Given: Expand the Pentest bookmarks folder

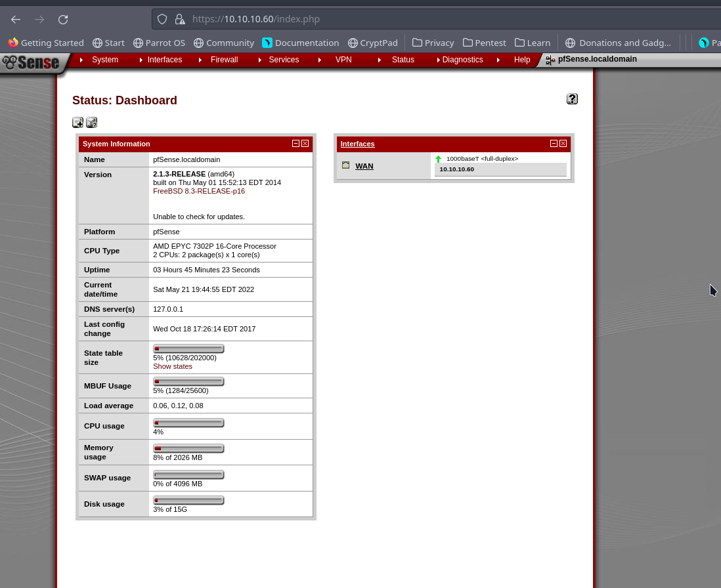Looking at the screenshot, I should point(484,43).
